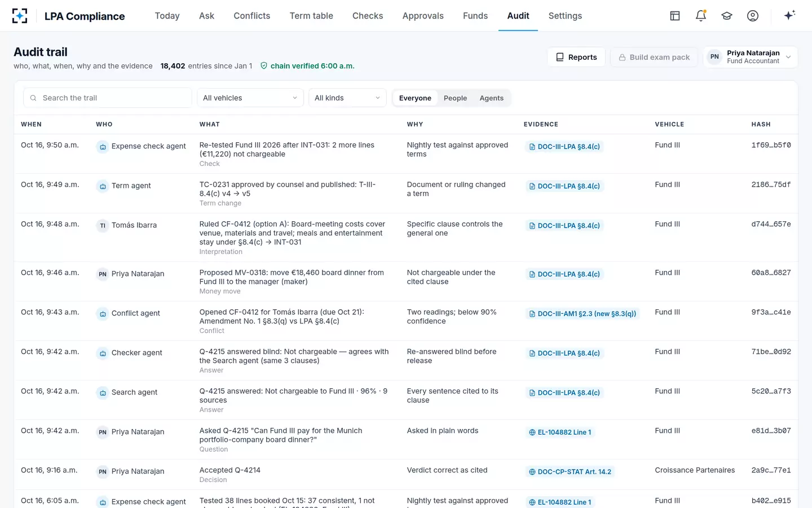Screen dimensions: 812x508
Task: Open the Settings tab
Action: (x=565, y=16)
